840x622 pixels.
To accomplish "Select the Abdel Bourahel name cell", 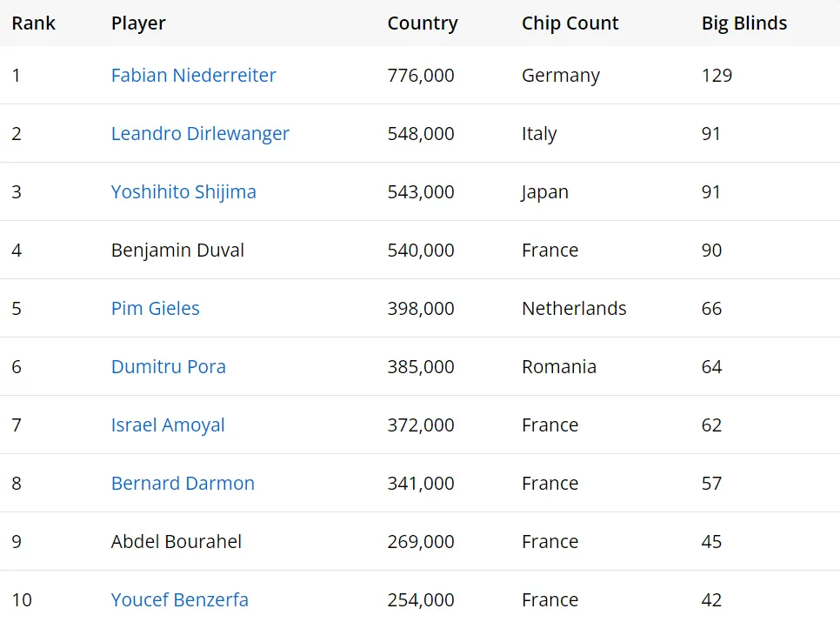I will coord(176,542).
